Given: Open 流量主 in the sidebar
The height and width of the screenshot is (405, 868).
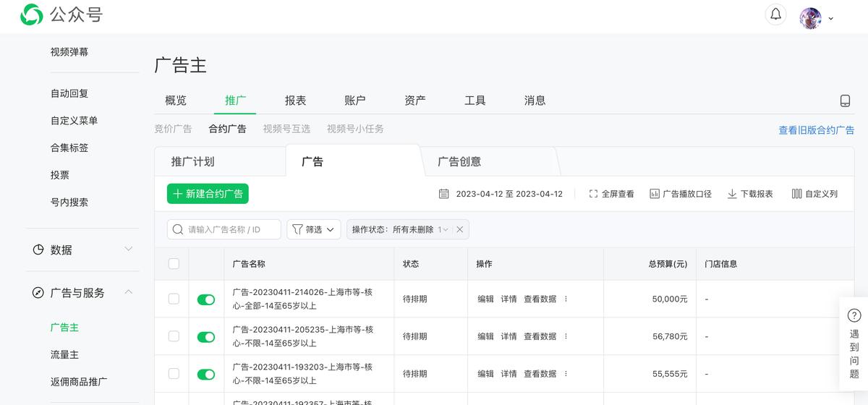Looking at the screenshot, I should coord(65,354).
